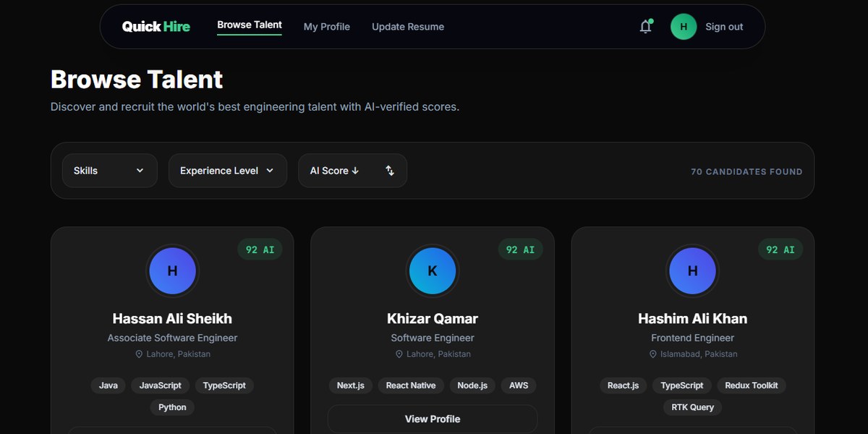Image resolution: width=868 pixels, height=434 pixels.
Task: Click Associate Software Engineer title
Action: click(172, 338)
